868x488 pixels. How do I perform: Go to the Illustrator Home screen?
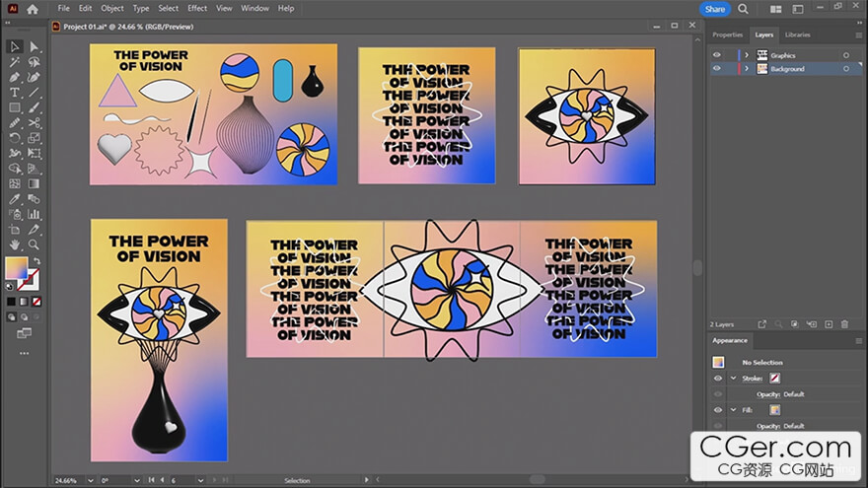point(33,9)
